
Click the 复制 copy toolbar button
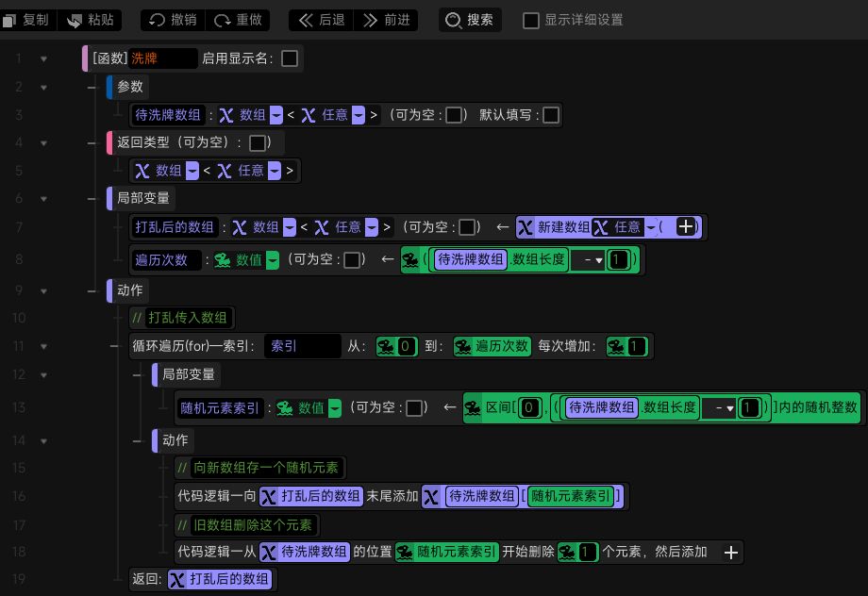[x=26, y=20]
